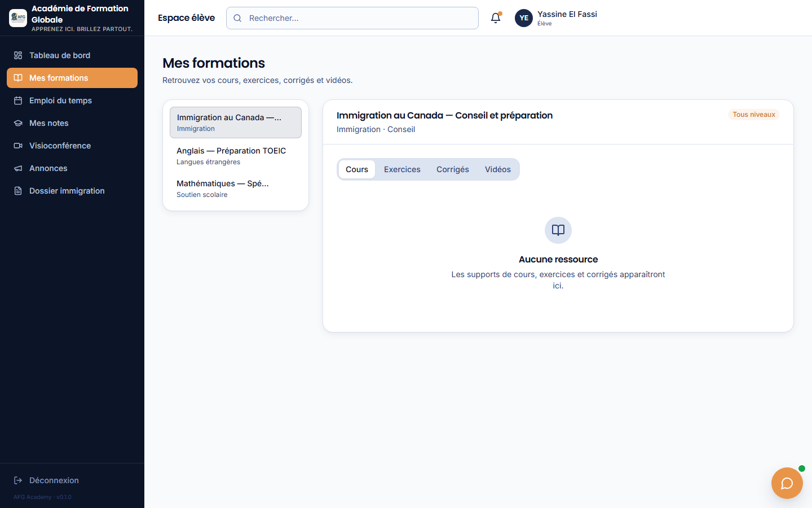
Task: Open the Vidéos tab
Action: pos(498,169)
